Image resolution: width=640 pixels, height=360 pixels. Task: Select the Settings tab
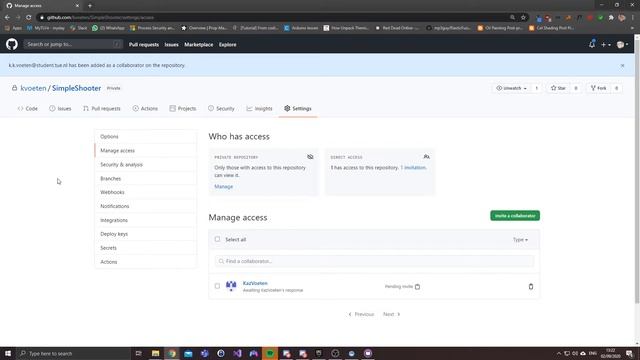click(x=298, y=109)
